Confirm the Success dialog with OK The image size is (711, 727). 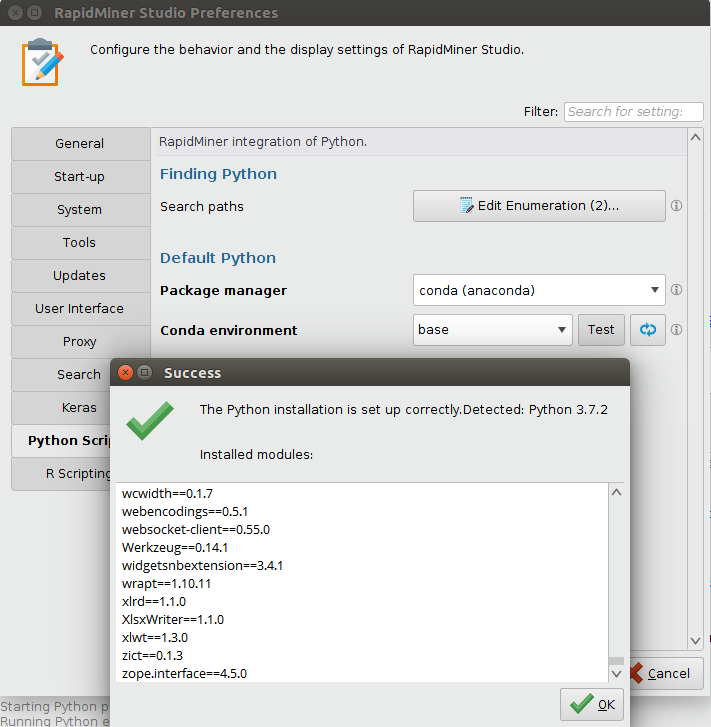coord(592,704)
